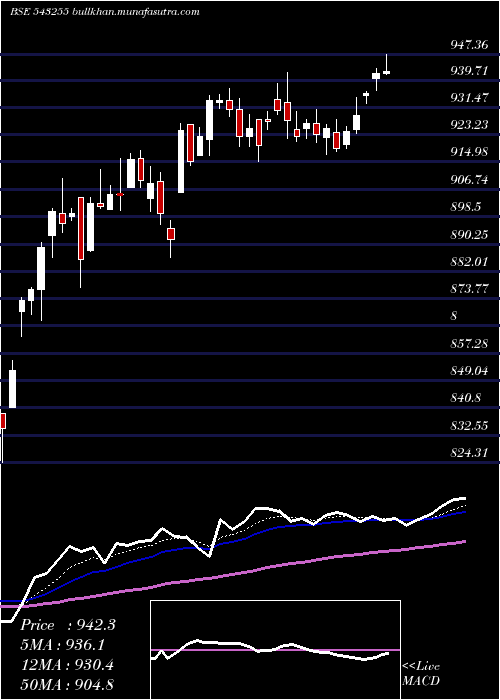Click the 890.25 price axis label
The width and height of the screenshot is (500, 700).
click(469, 234)
